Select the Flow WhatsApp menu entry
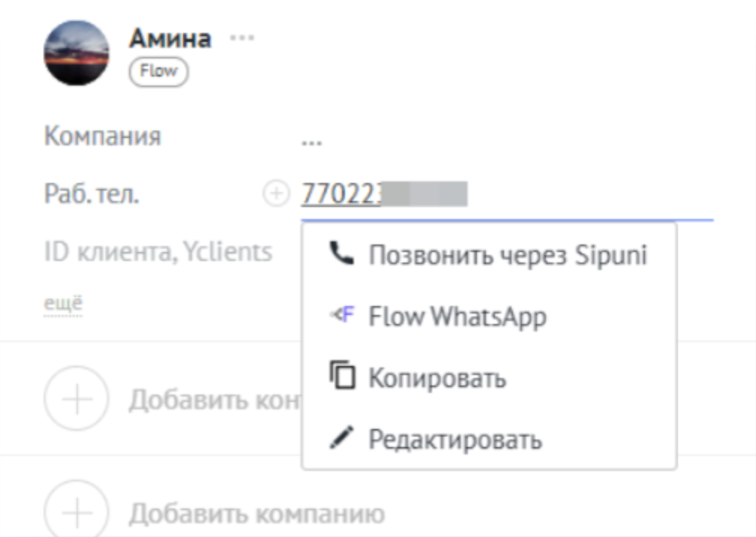The image size is (756, 537). click(457, 316)
